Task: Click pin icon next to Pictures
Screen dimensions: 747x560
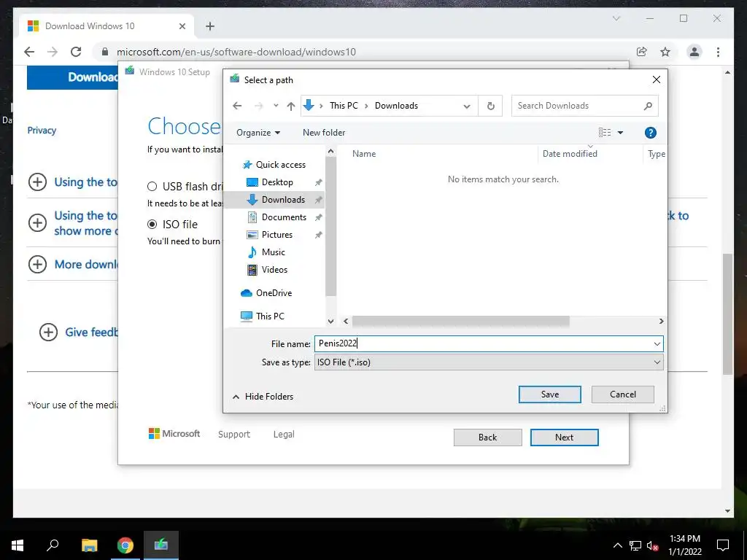Action: click(318, 235)
